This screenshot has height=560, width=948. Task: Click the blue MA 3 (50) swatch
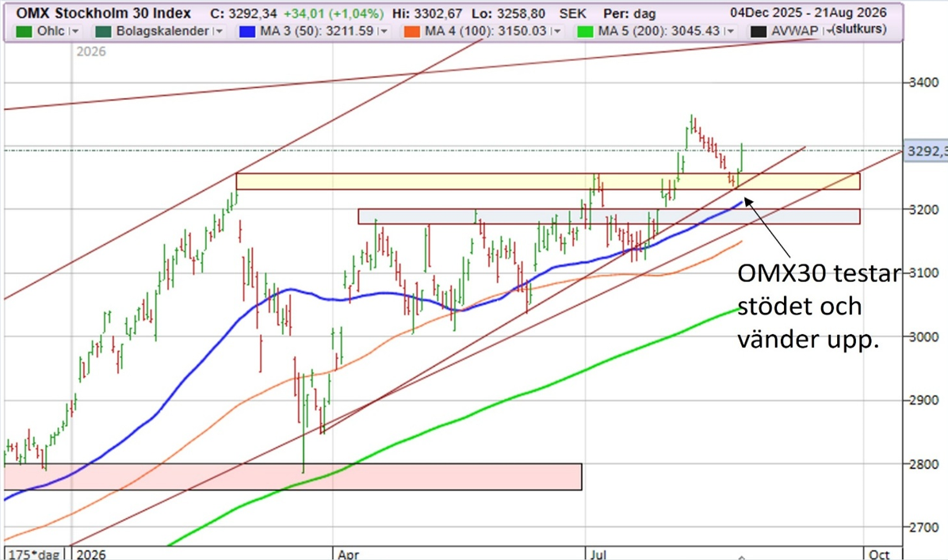pos(247,32)
